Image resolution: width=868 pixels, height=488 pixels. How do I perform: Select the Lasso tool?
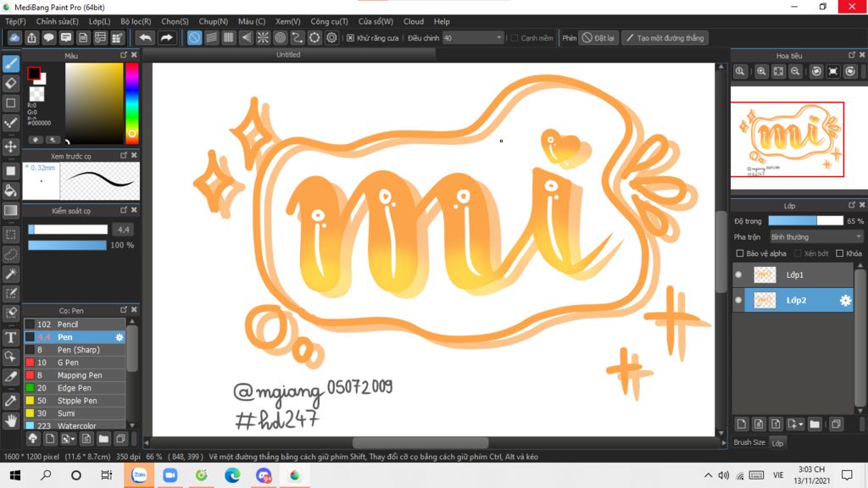click(10, 254)
